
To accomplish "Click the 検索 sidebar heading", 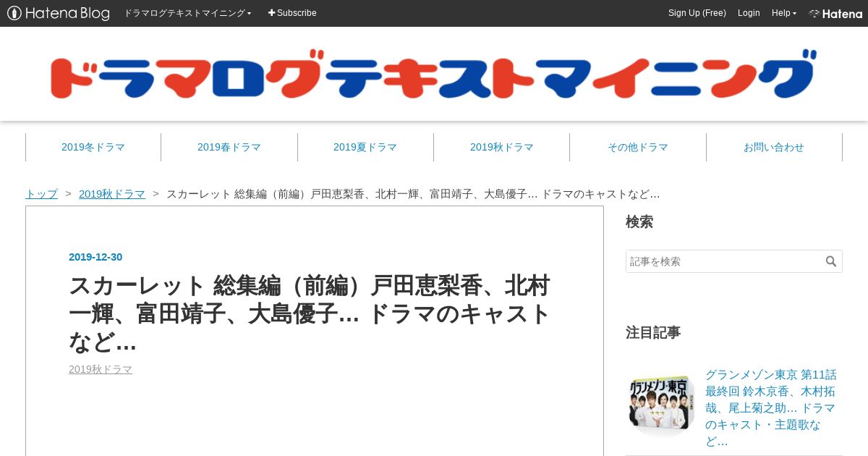I will click(639, 221).
